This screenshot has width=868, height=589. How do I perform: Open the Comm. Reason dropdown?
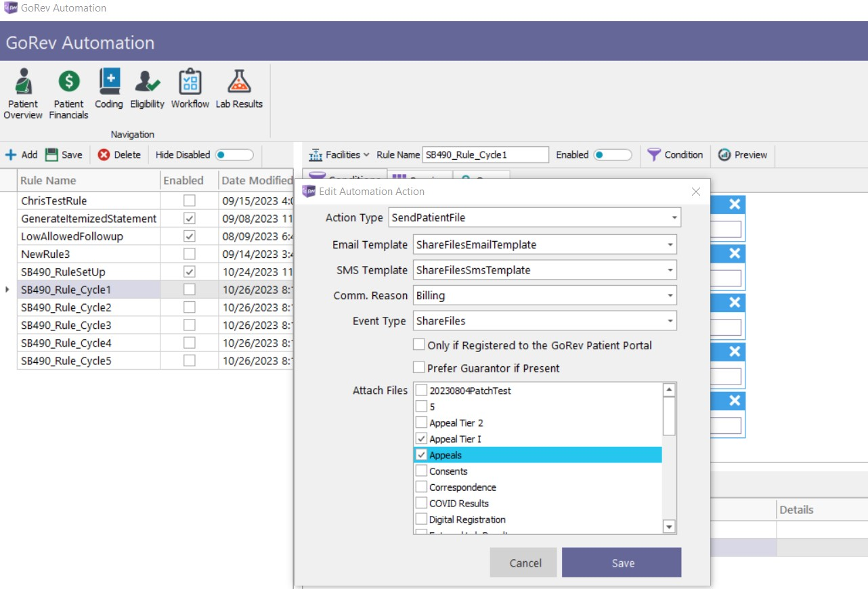pyautogui.click(x=670, y=295)
